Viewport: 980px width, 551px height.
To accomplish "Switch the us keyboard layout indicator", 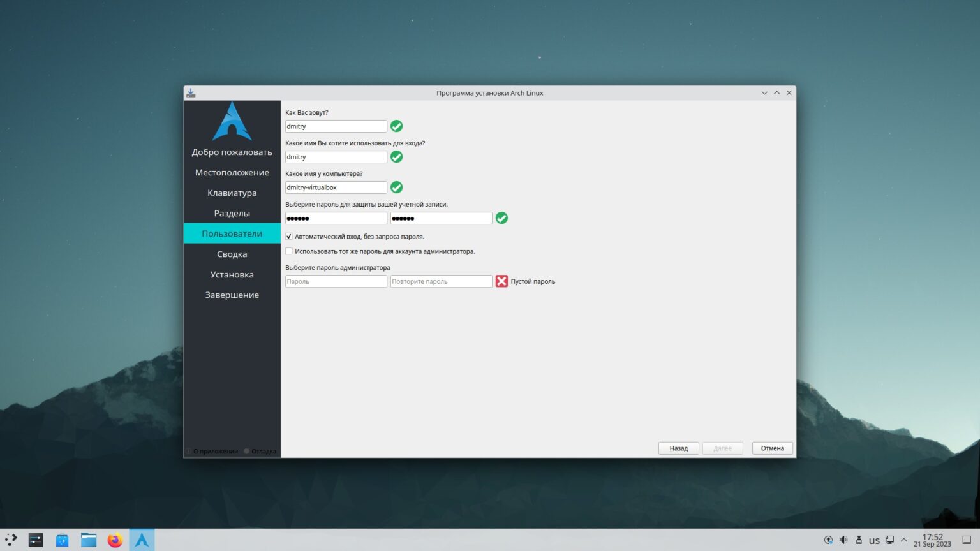I will [875, 540].
